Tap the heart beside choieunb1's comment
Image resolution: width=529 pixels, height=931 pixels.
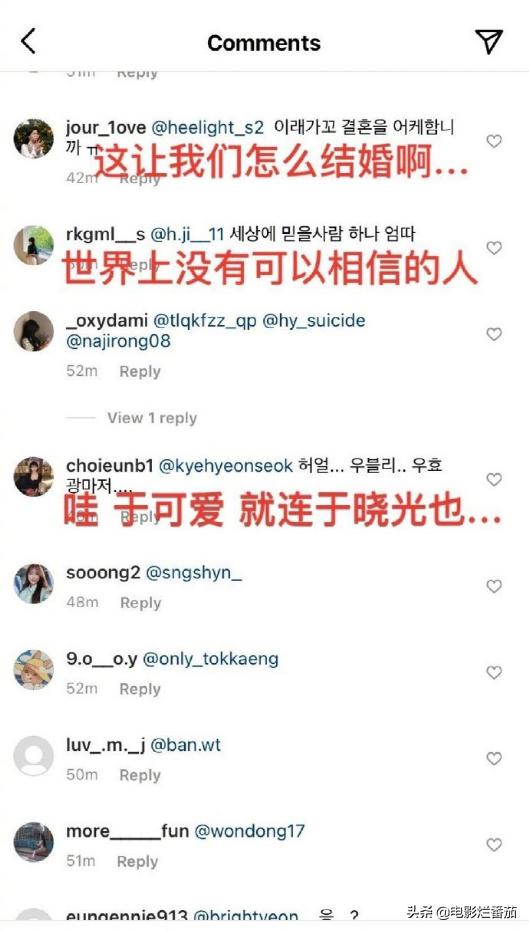click(x=494, y=480)
